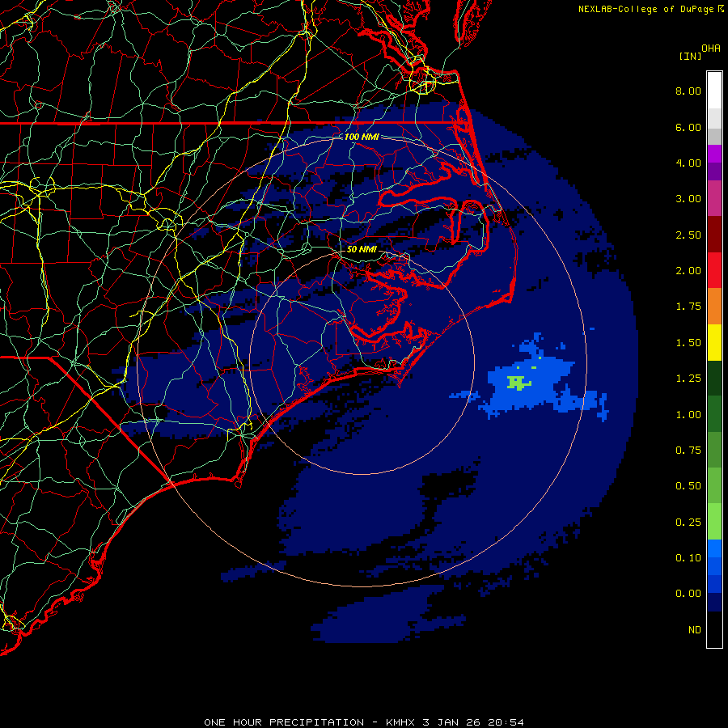Screen dimensions: 728x728
Task: Select the 0.75 inch legend label
Action: coord(688,451)
